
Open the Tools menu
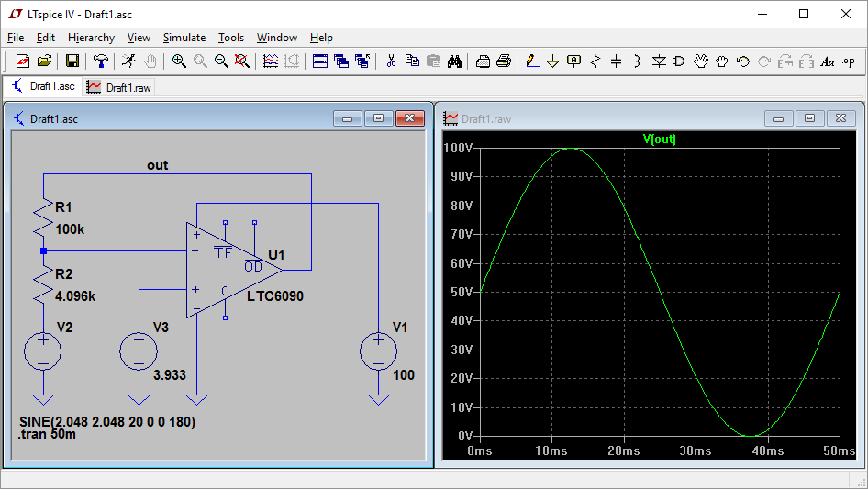tap(231, 38)
